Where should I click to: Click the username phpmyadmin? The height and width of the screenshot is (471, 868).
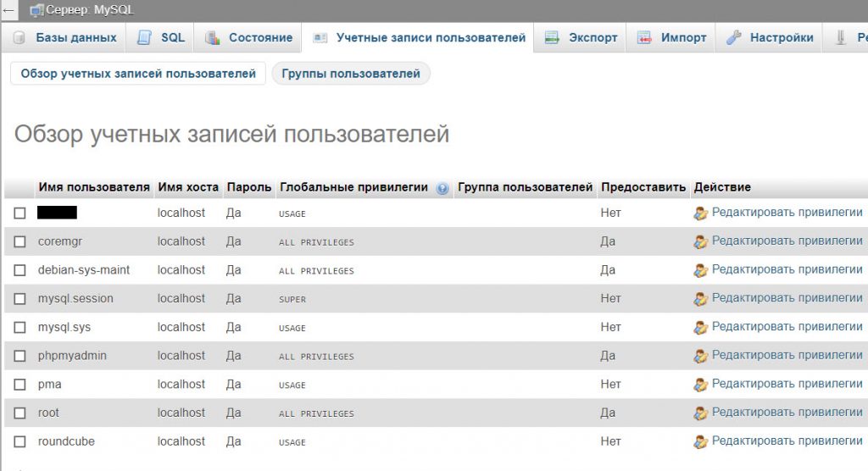[72, 356]
